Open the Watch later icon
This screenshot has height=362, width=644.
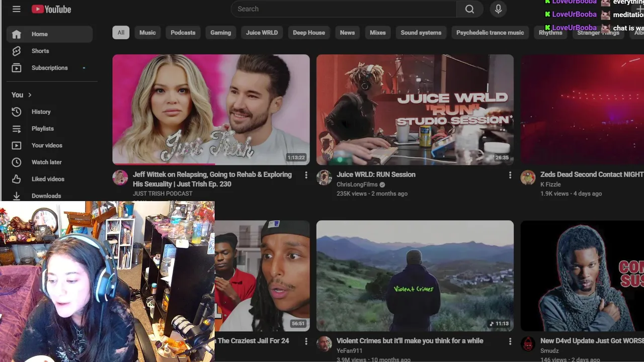(17, 162)
